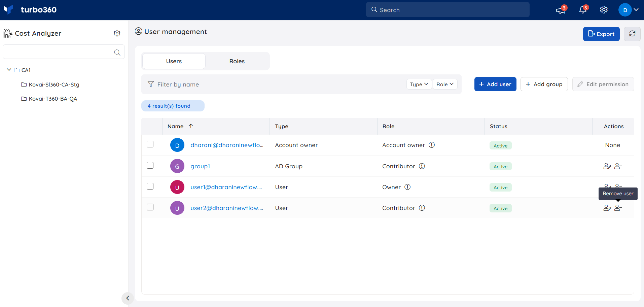
Task: Click the D avatar of dharani row
Action: [x=177, y=145]
